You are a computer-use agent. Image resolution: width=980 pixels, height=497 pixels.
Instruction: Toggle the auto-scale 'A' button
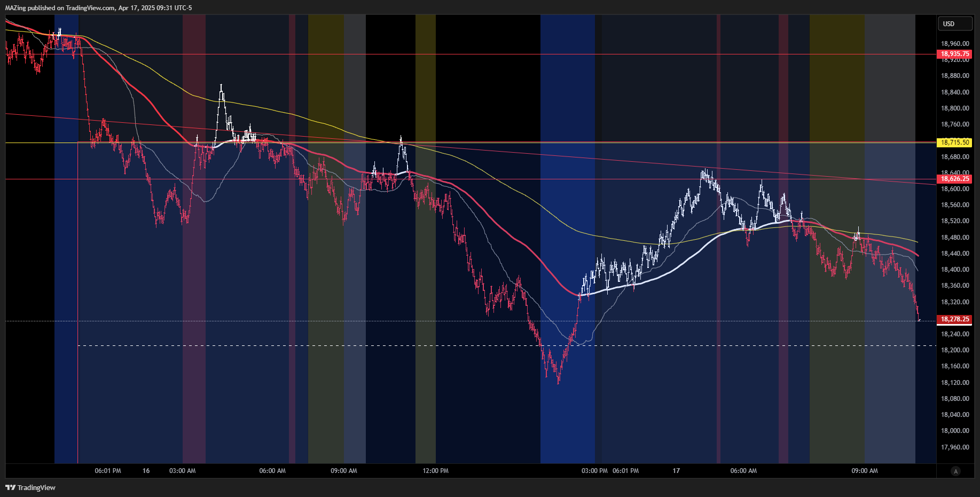(955, 471)
